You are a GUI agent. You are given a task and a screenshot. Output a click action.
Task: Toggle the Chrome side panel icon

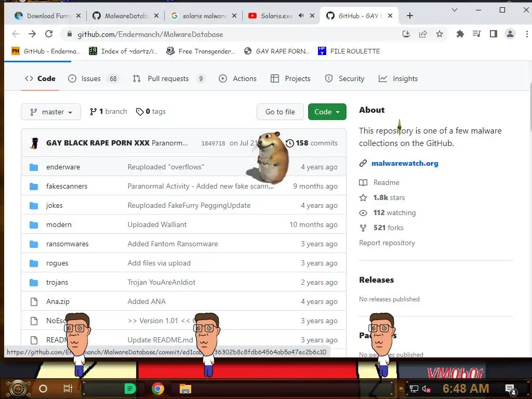(x=494, y=34)
